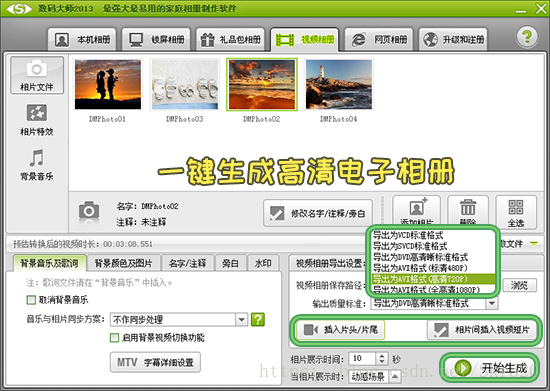Choose 导出为AVI格式(全高清1080P) option
This screenshot has width=550, height=391.
433,289
